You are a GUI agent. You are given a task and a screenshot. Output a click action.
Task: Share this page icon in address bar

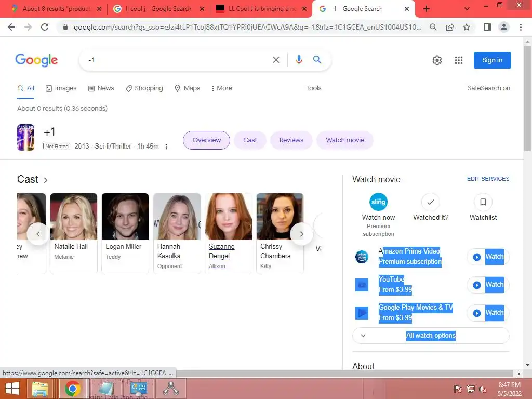pyautogui.click(x=450, y=27)
